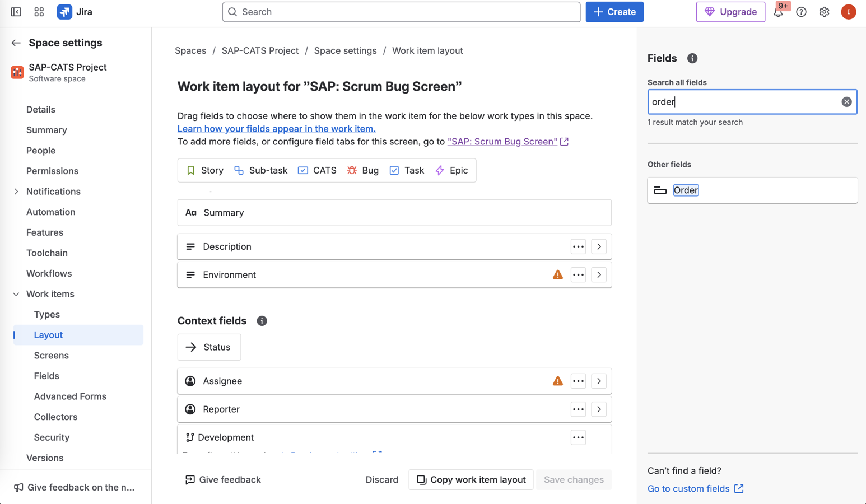
Task: Click the Upgrade button
Action: point(730,12)
